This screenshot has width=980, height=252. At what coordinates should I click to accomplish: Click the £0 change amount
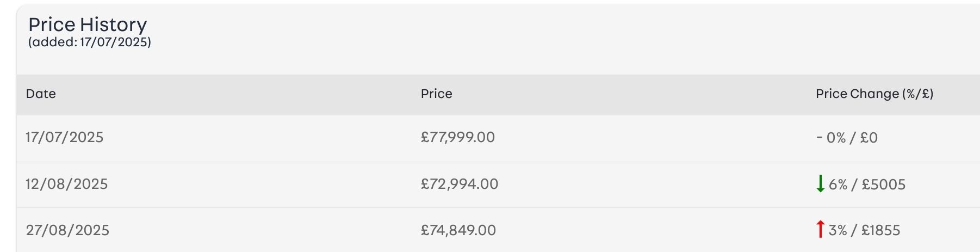(x=869, y=138)
